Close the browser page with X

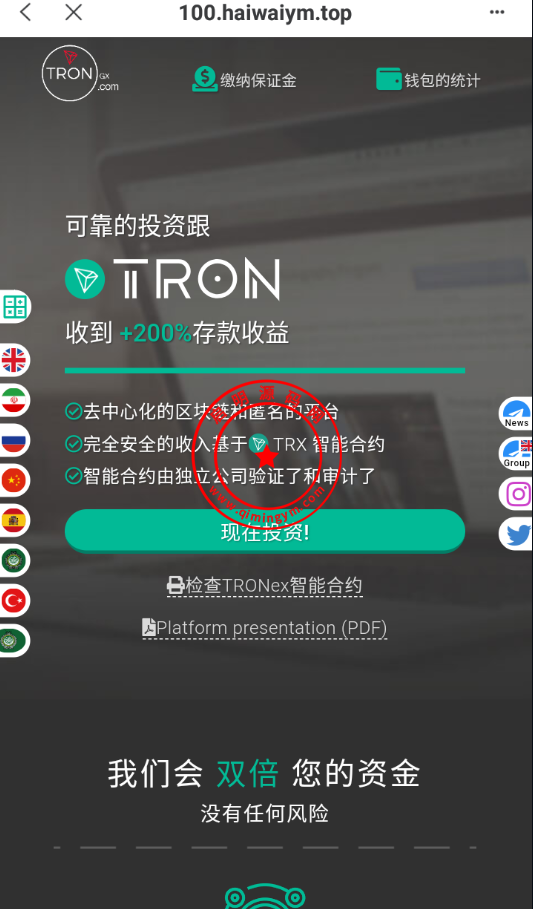coord(74,12)
